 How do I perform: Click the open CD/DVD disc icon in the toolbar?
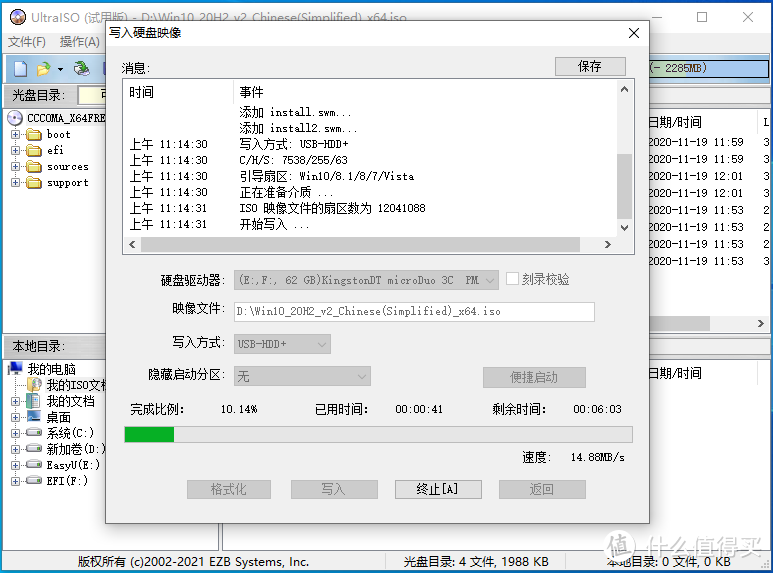(81, 69)
